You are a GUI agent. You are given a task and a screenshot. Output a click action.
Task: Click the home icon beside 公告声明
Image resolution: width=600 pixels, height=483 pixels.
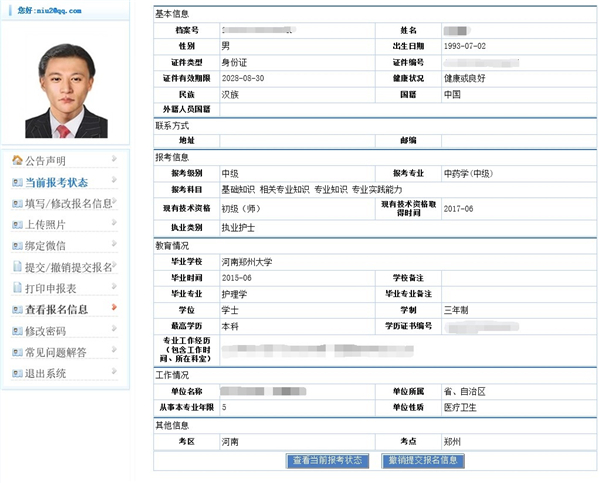17,160
